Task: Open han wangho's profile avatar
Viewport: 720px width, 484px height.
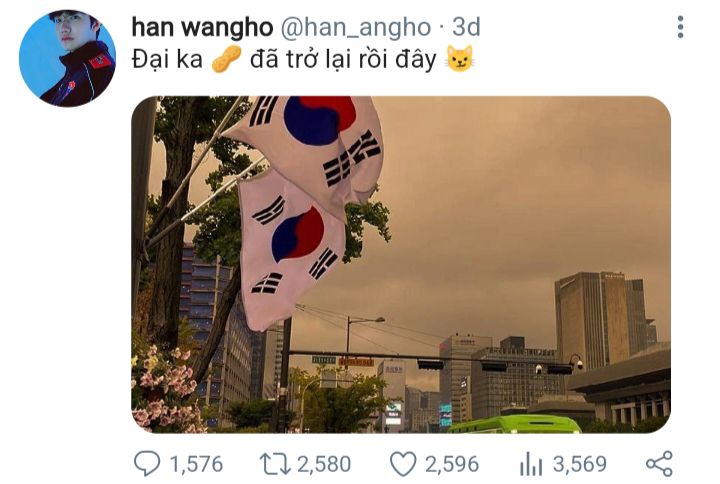Action: pos(67,58)
